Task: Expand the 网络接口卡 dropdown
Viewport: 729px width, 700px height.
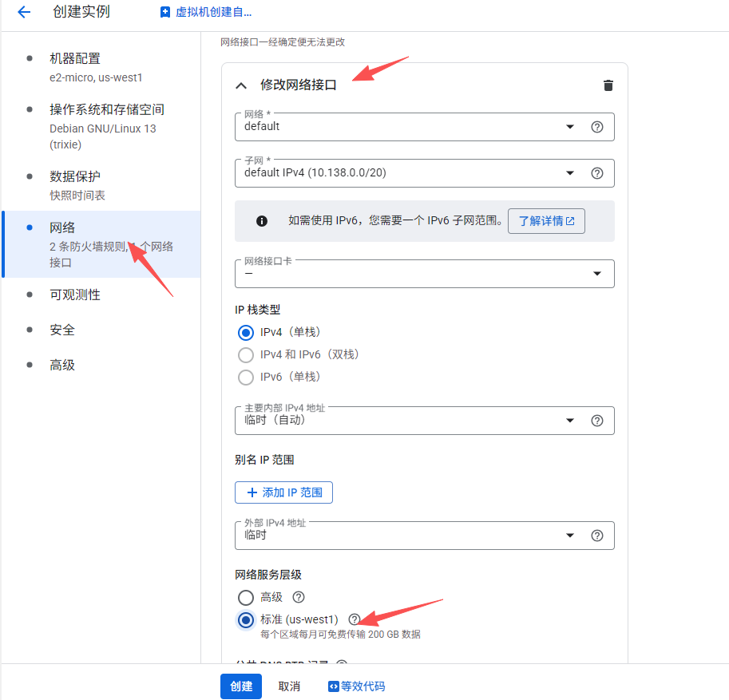Action: [x=423, y=274]
